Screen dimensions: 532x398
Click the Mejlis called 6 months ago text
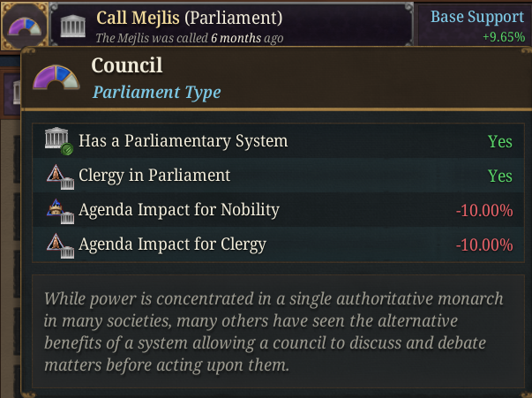click(x=190, y=38)
